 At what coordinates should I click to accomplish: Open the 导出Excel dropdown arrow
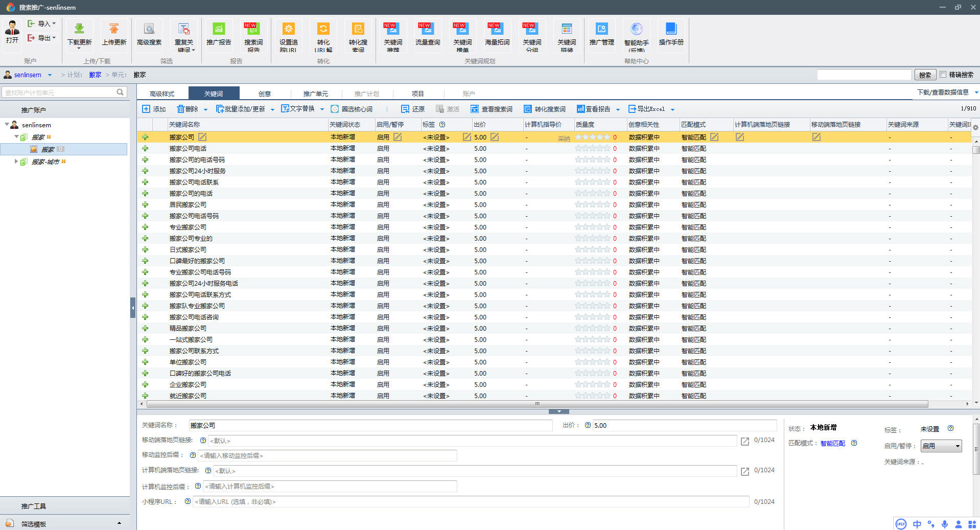pos(672,109)
